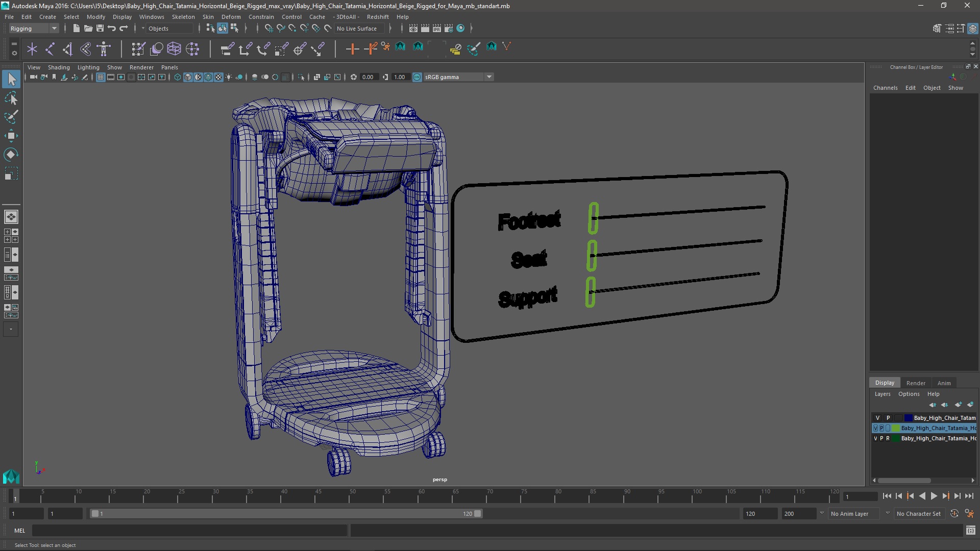Redo the last action
The image size is (980, 551).
coord(124,29)
